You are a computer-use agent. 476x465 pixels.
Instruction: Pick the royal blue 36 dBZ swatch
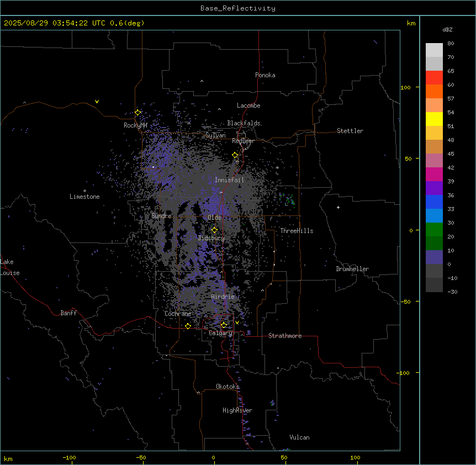434,202
